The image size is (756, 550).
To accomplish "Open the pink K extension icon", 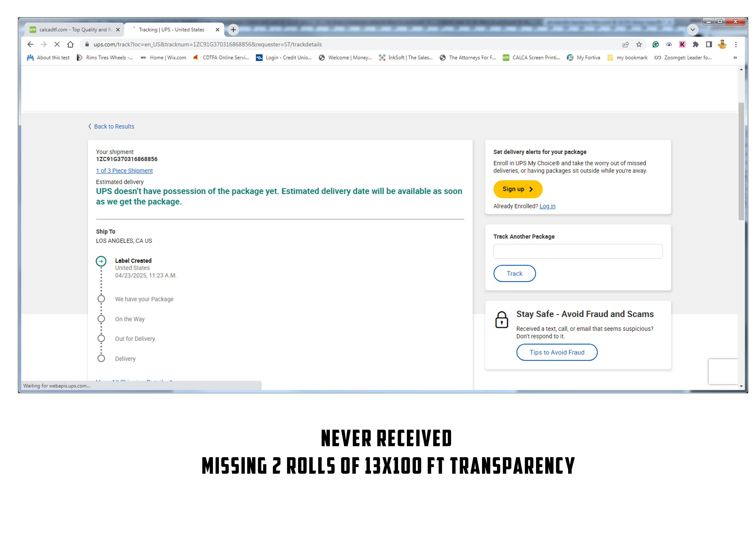I will point(682,44).
